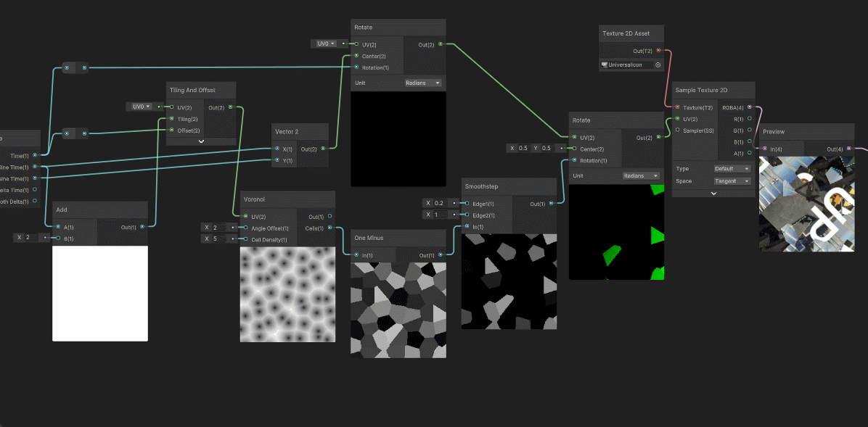Click the Sample Texture 2D RGBA(4) port
The width and height of the screenshot is (868, 427).
(750, 107)
